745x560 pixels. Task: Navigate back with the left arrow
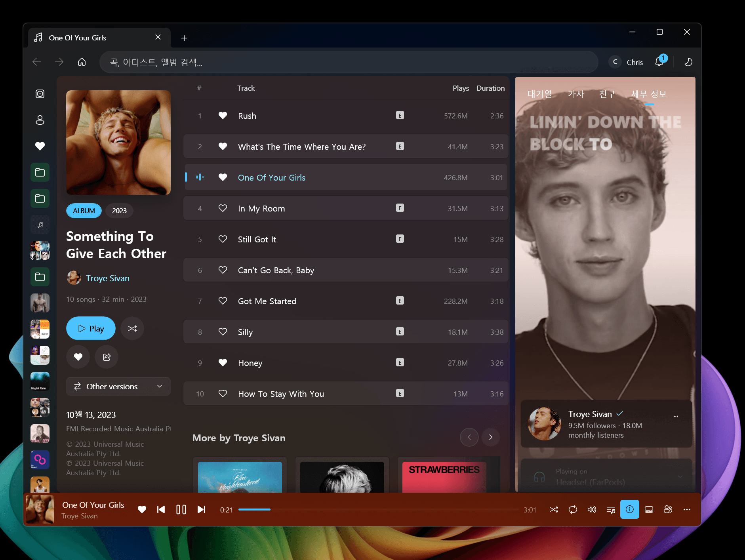point(37,62)
